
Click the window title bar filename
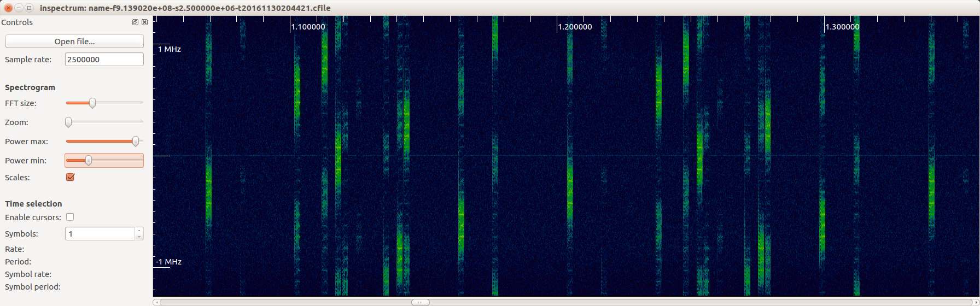185,8
